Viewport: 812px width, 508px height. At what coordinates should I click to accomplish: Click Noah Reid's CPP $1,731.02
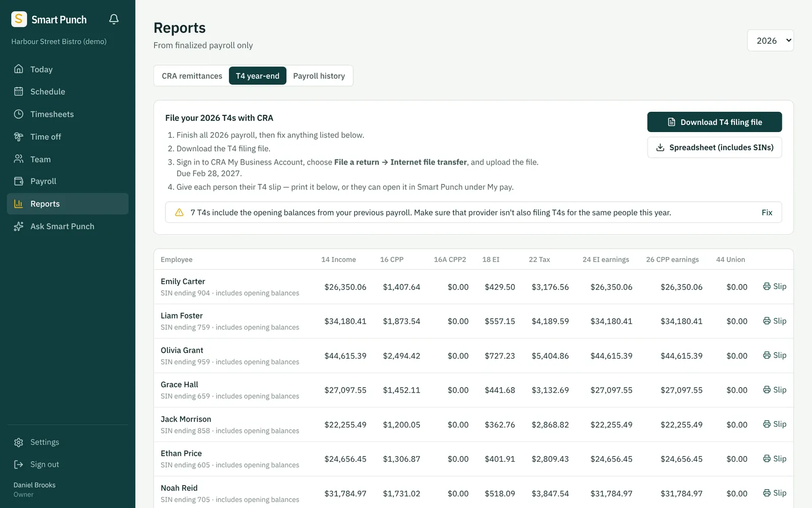pos(401,494)
